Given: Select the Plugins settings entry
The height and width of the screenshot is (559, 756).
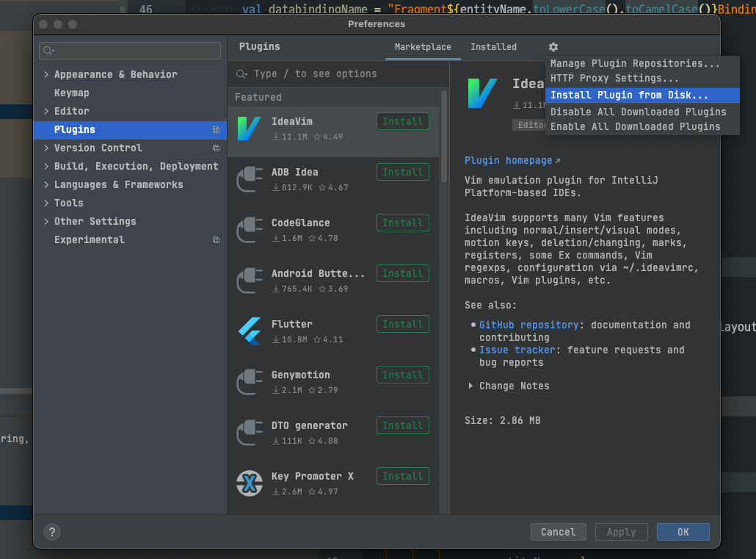Looking at the screenshot, I should 130,129.
